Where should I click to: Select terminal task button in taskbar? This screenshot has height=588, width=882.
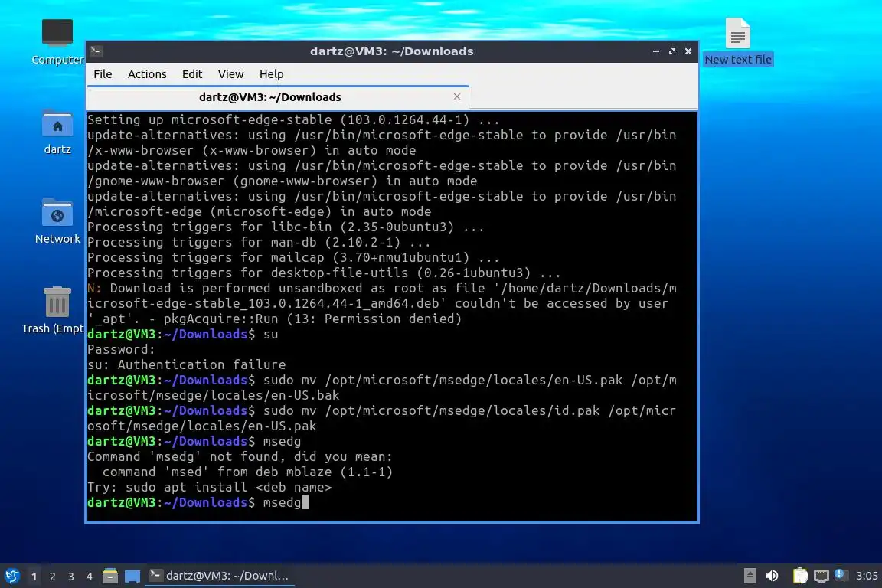[220, 576]
